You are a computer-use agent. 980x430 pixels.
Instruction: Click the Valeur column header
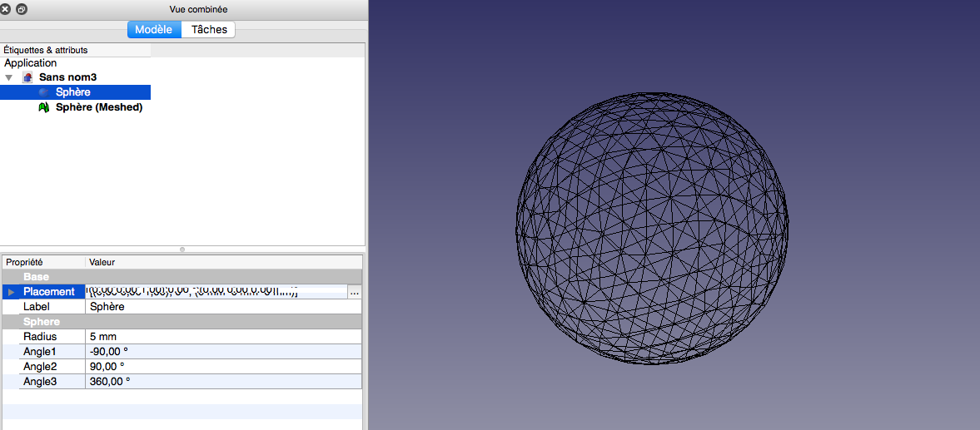(224, 262)
